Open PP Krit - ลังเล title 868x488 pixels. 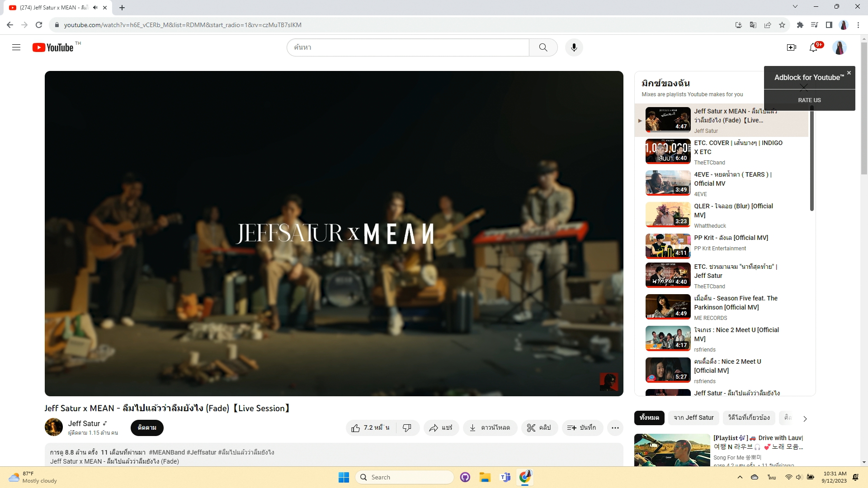(x=731, y=238)
